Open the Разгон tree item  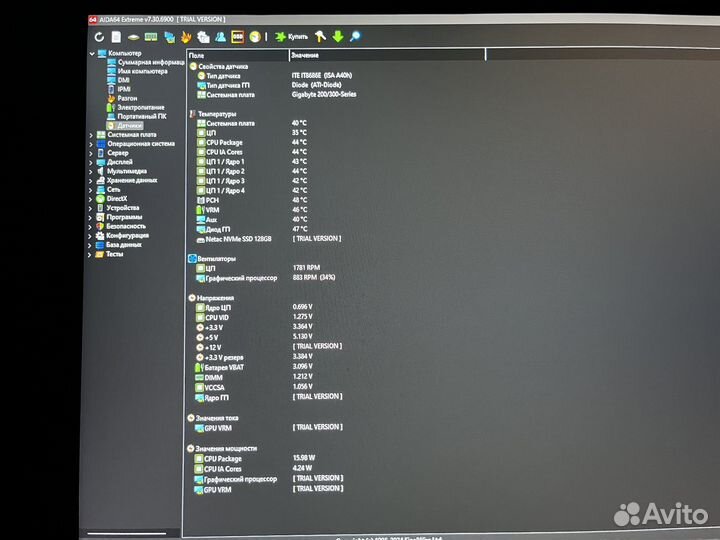(x=122, y=98)
